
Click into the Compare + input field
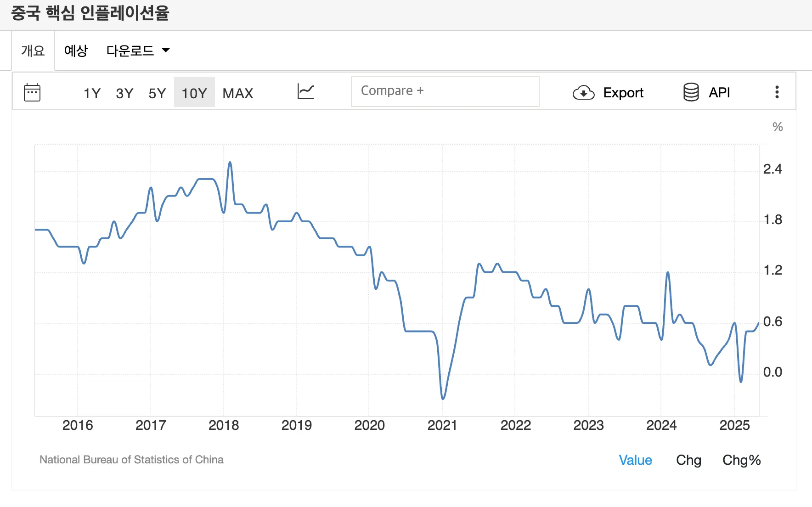[x=445, y=91]
